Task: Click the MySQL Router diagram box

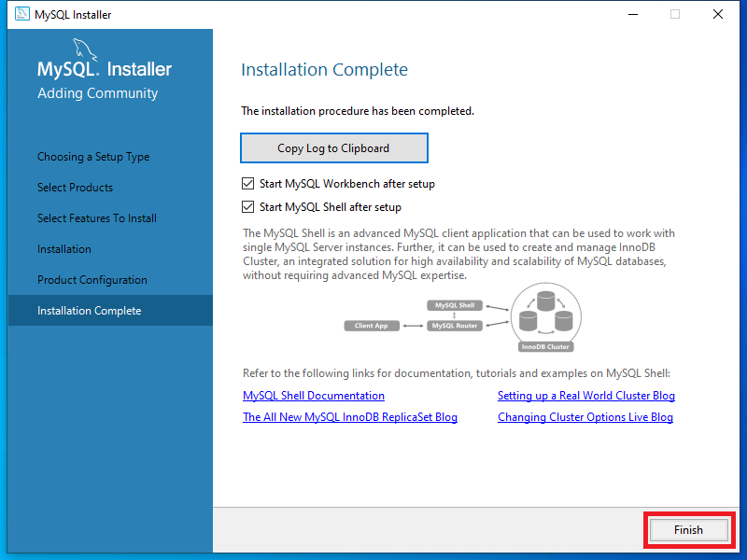Action: [455, 326]
